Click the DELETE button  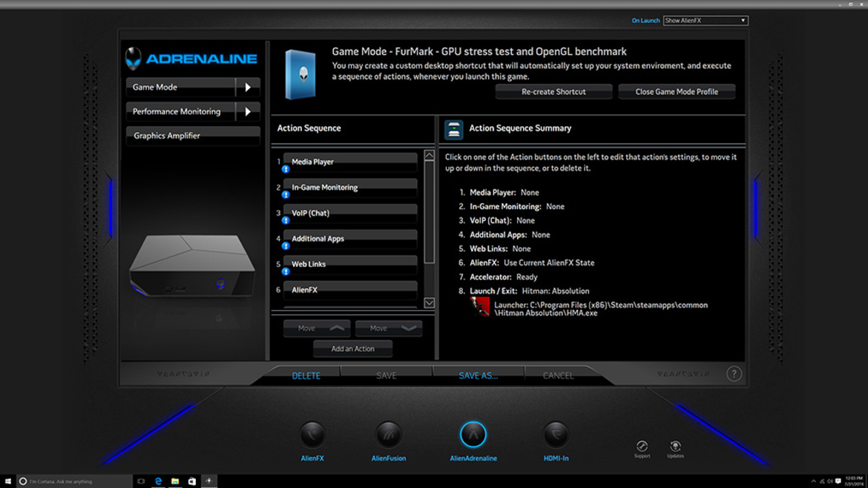point(306,376)
